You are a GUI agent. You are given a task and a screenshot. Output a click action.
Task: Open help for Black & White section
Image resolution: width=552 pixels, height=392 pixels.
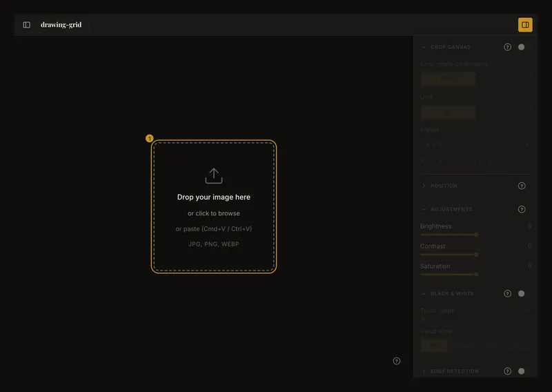[507, 293]
